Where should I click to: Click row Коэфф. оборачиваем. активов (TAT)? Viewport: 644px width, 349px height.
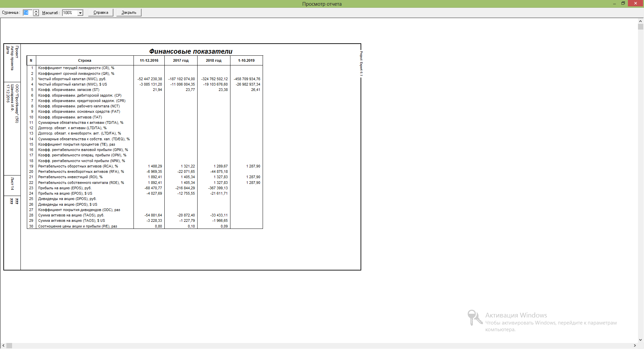[145, 117]
